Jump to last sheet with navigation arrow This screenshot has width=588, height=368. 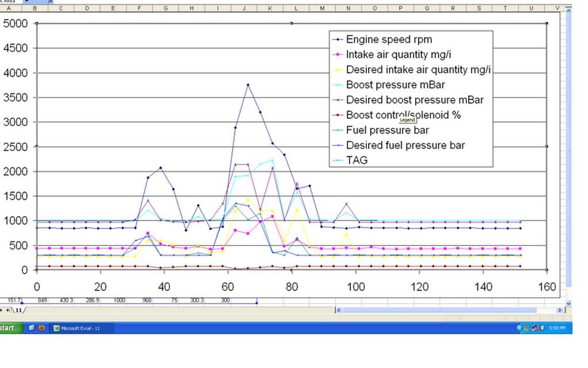8,310
